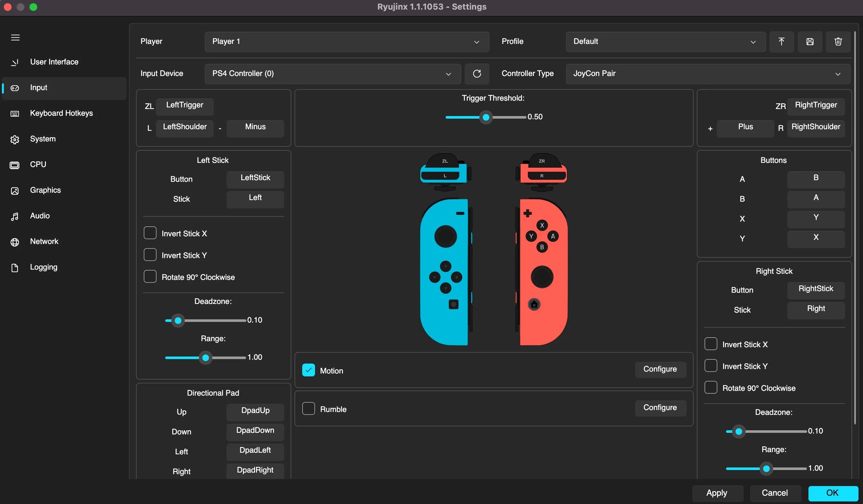The height and width of the screenshot is (504, 863).
Task: Open the hamburger menu
Action: tap(15, 37)
